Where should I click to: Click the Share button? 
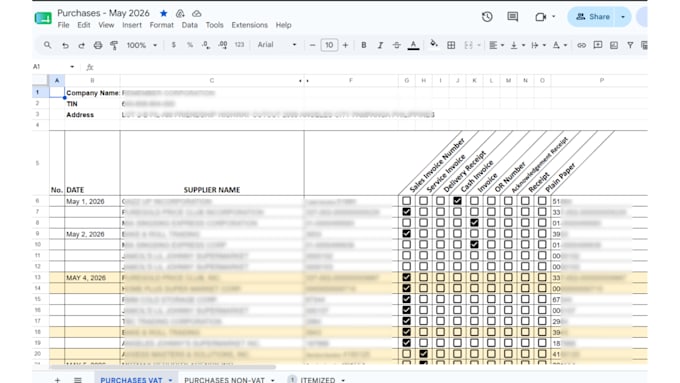[x=593, y=17]
